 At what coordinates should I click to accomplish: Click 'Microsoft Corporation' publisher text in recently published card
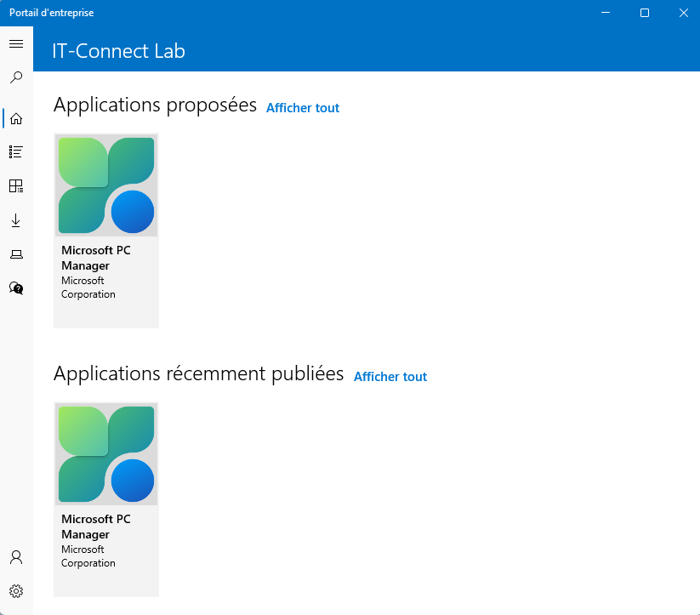(x=88, y=556)
